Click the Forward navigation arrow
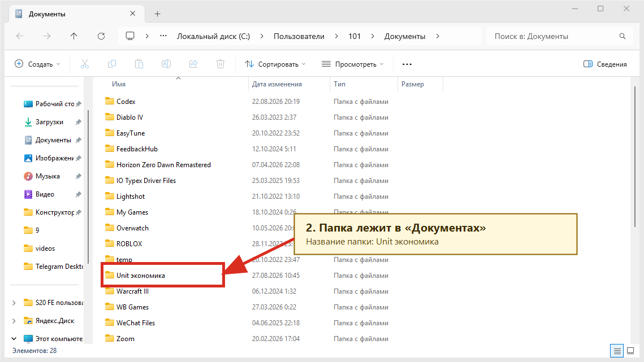This screenshot has width=644, height=362. coord(47,36)
